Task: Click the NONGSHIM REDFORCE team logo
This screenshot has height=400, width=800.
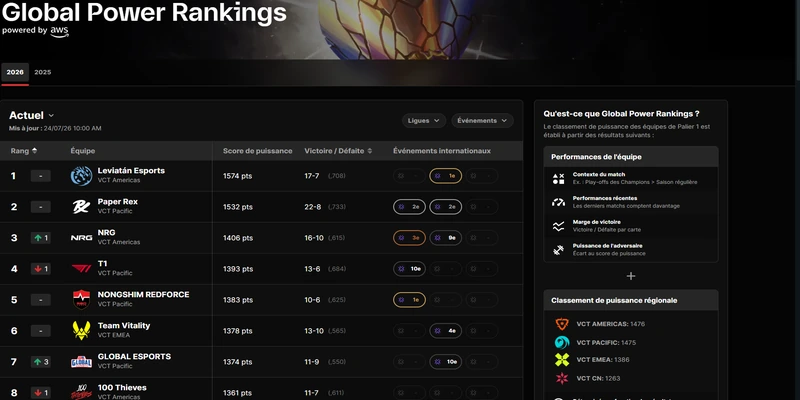Action: pos(81,299)
